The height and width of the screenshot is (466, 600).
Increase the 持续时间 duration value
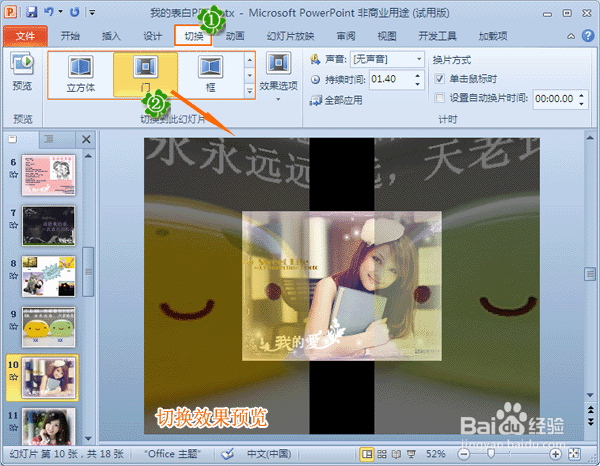pyautogui.click(x=418, y=75)
